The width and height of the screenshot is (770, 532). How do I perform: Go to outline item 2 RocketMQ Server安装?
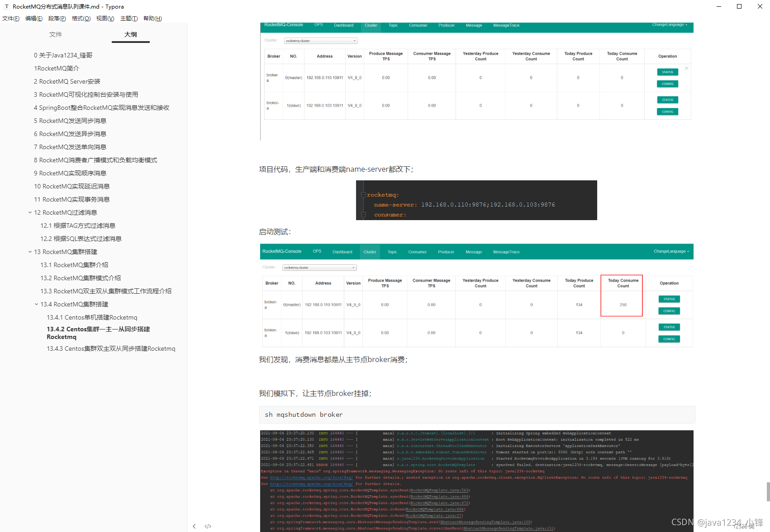67,81
